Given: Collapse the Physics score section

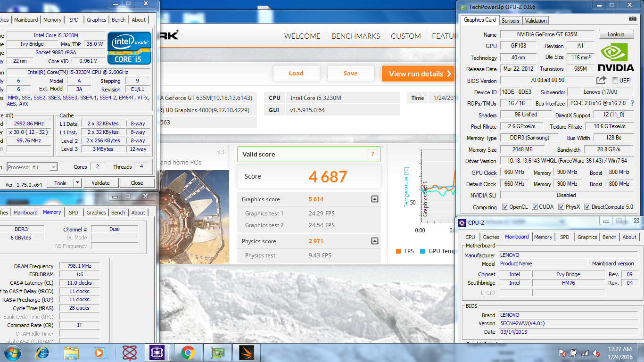Looking at the screenshot, I should [x=375, y=241].
